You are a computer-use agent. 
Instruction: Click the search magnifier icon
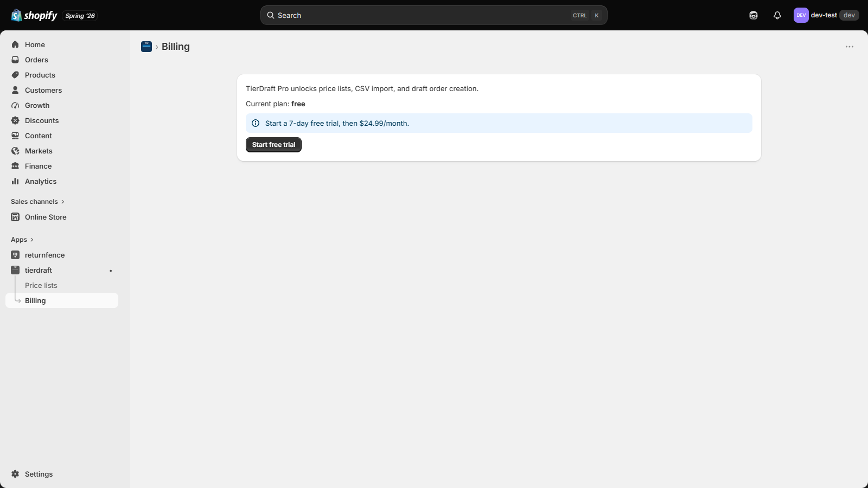coord(271,15)
